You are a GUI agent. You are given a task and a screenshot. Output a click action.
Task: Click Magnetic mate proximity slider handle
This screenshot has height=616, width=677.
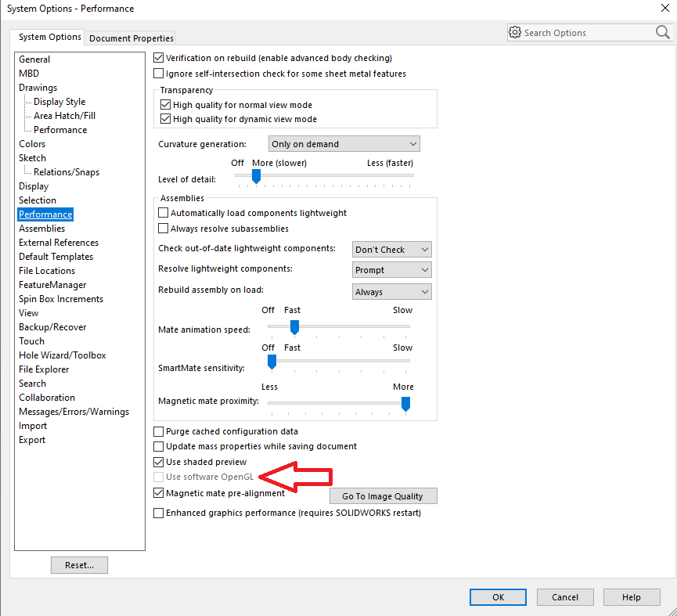(405, 404)
